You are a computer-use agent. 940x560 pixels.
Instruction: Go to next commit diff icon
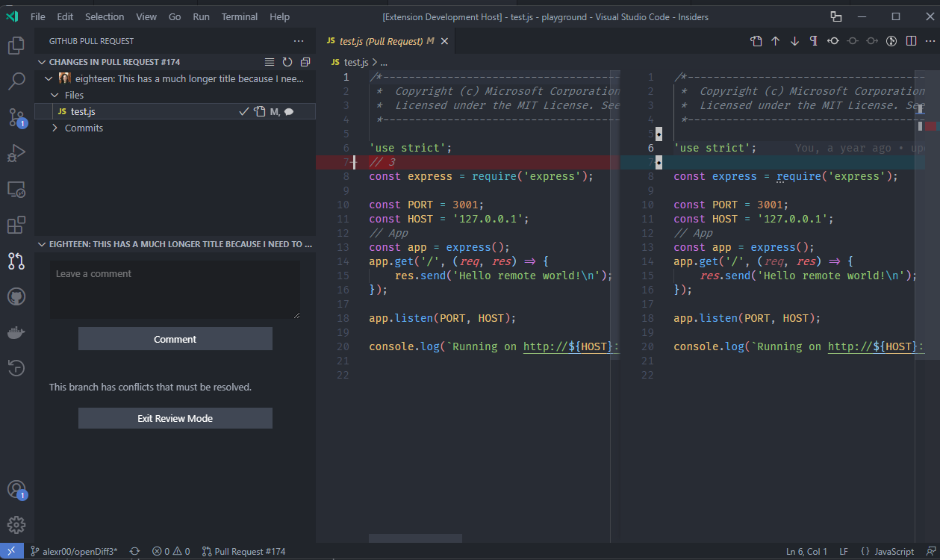click(871, 41)
